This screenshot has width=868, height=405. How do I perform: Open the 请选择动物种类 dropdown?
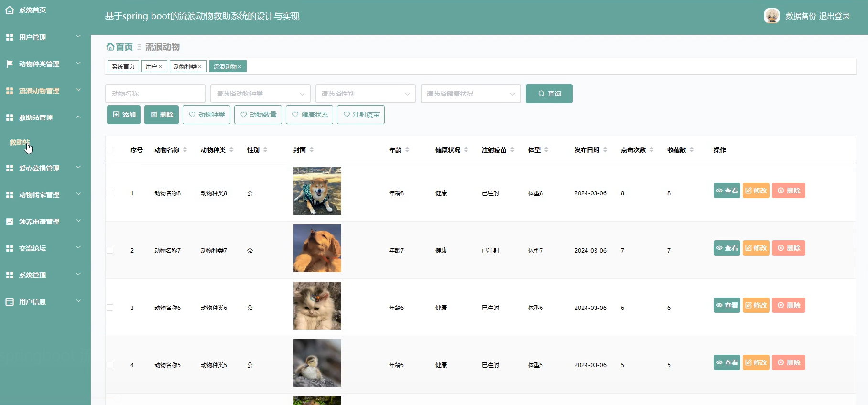pos(260,94)
